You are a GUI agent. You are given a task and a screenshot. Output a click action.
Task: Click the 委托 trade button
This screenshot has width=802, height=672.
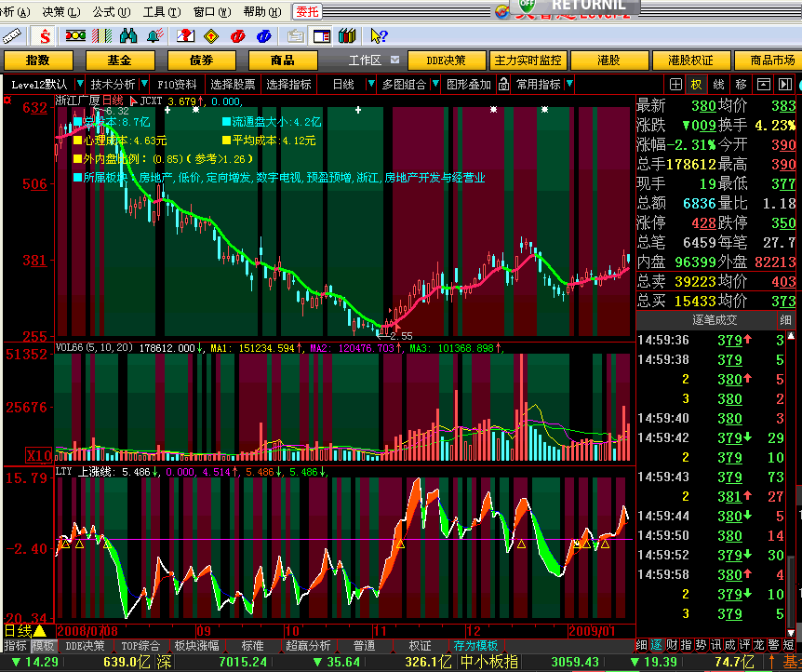(307, 11)
